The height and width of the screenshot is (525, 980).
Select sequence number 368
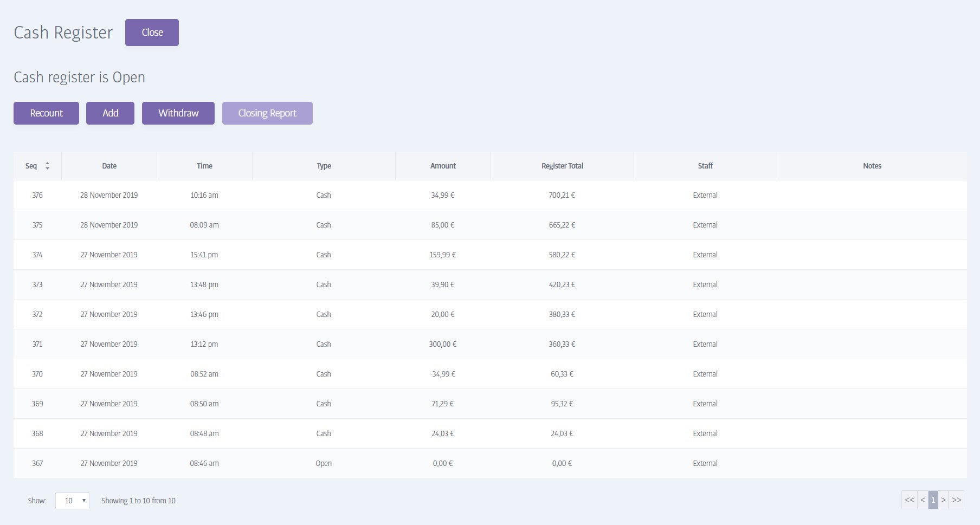pos(37,433)
